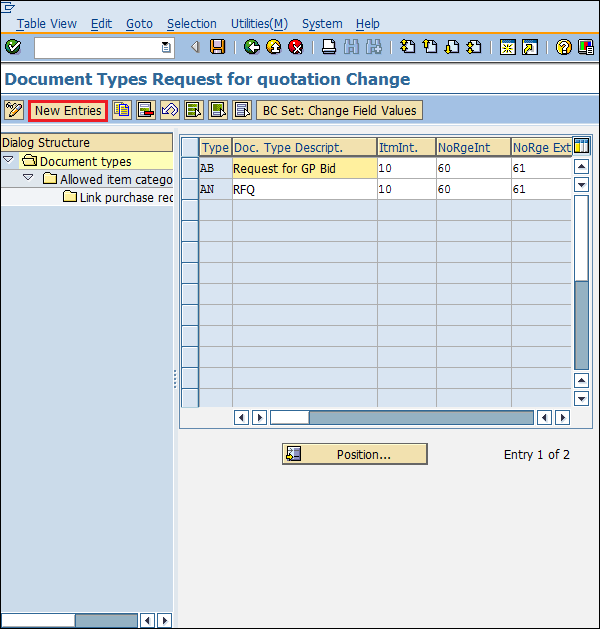Click the New Entries button
The height and width of the screenshot is (629, 600).
[68, 110]
